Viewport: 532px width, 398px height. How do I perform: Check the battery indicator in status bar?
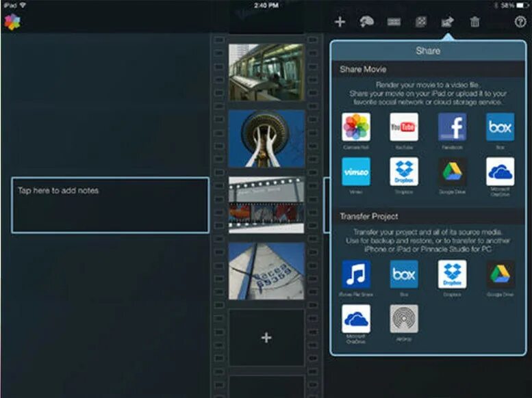click(522, 5)
